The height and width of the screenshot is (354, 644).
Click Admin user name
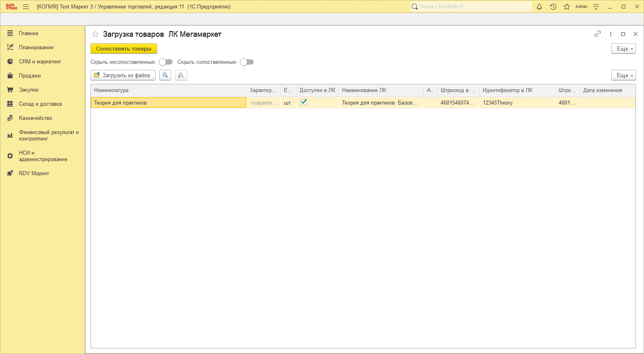click(x=581, y=6)
